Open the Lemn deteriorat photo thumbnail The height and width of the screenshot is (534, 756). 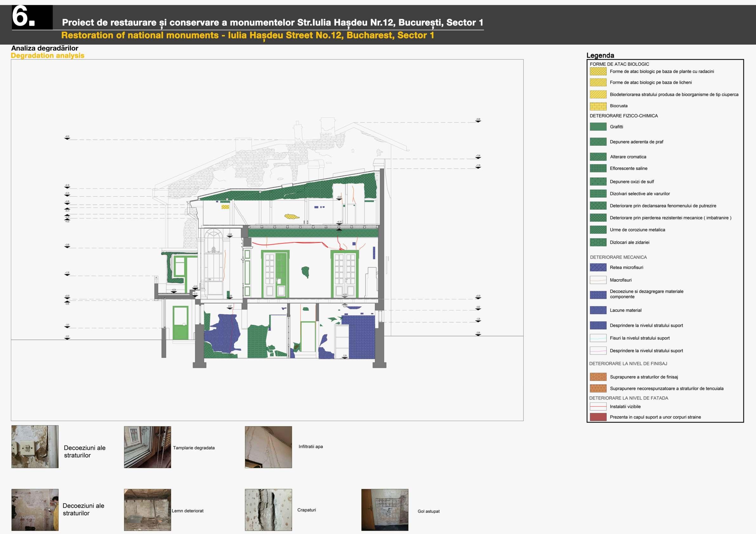pyautogui.click(x=148, y=510)
